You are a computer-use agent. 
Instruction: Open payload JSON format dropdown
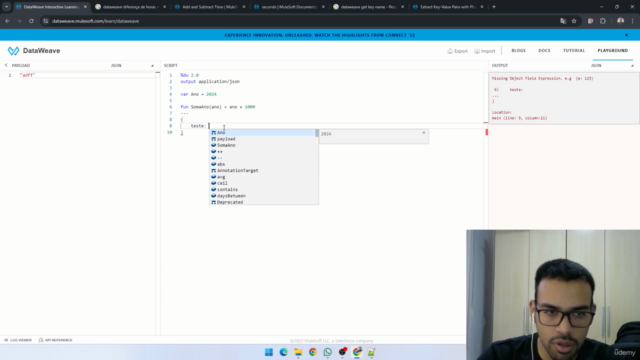click(133, 65)
